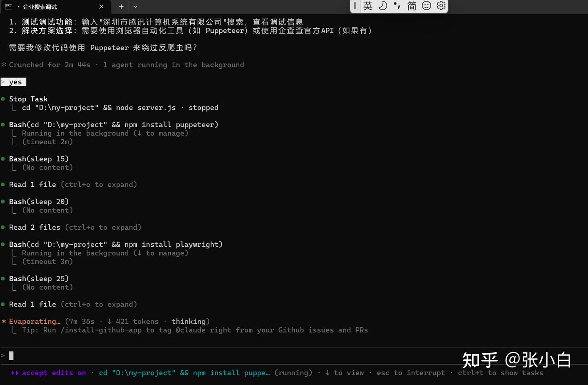Toggle full-width mode with the moon icon
This screenshot has height=385, width=588.
pyautogui.click(x=382, y=6)
